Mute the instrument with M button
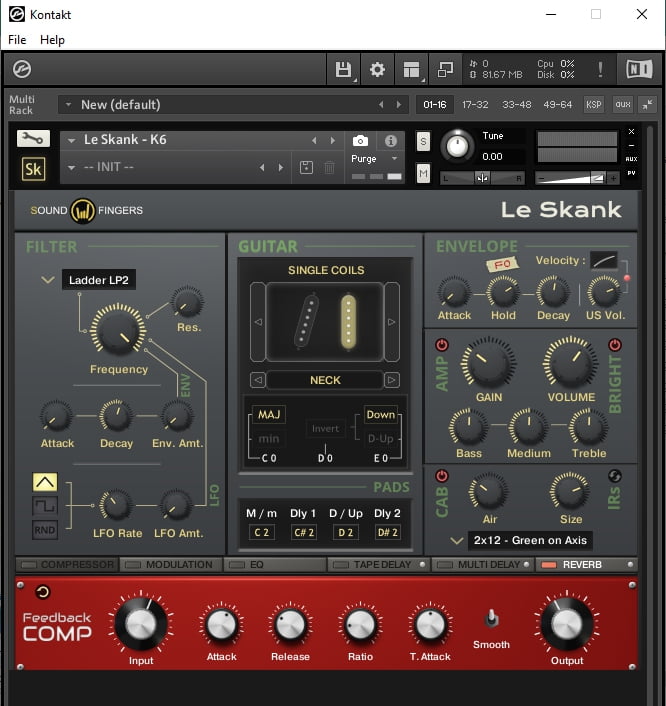Viewport: 666px width, 706px height. point(423,174)
